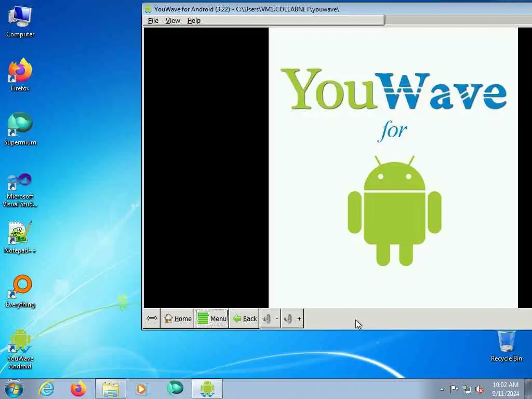Viewport: 532px width, 399px height.
Task: Open the View menu in YouWave
Action: pyautogui.click(x=172, y=21)
